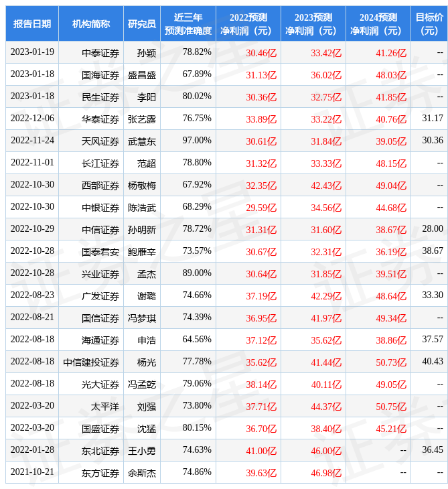Click accuracy value 78.82%
The height and width of the screenshot is (489, 448).
197,52
